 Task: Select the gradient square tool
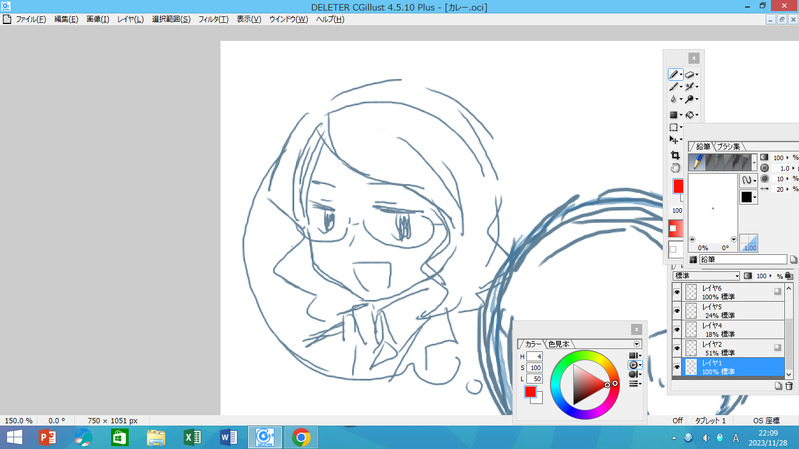pyautogui.click(x=674, y=115)
